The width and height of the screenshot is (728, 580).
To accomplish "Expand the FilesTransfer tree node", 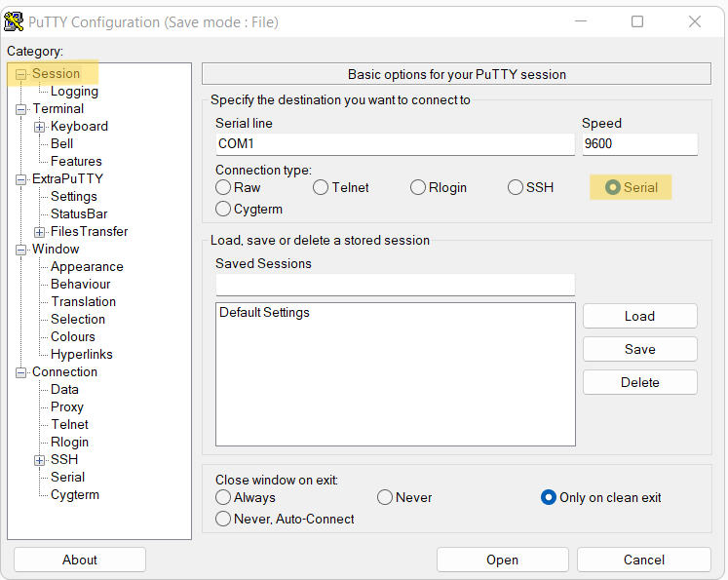I will click(39, 232).
